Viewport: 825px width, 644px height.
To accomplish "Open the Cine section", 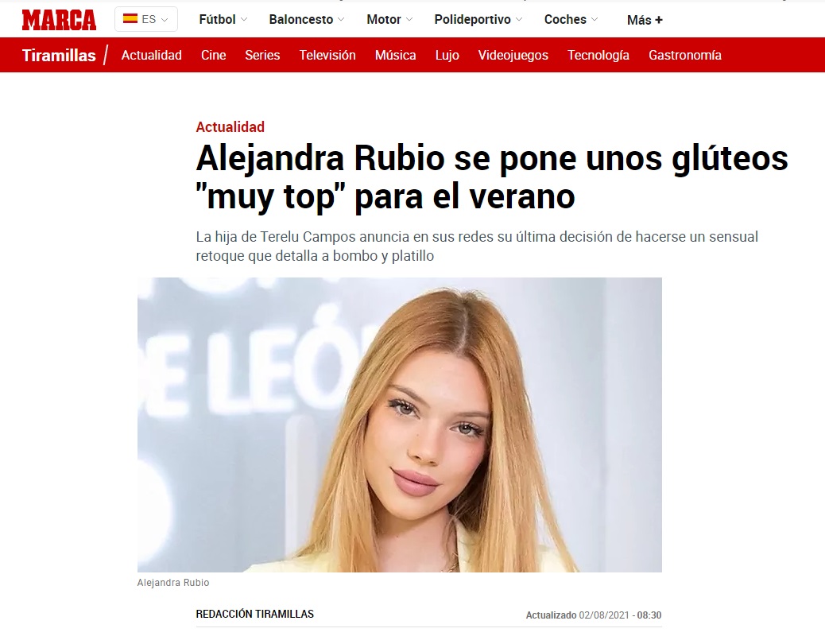I will tap(214, 55).
